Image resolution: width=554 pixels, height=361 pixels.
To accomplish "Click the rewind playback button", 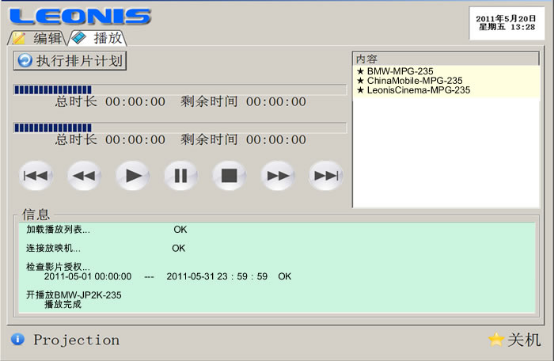I will click(84, 176).
